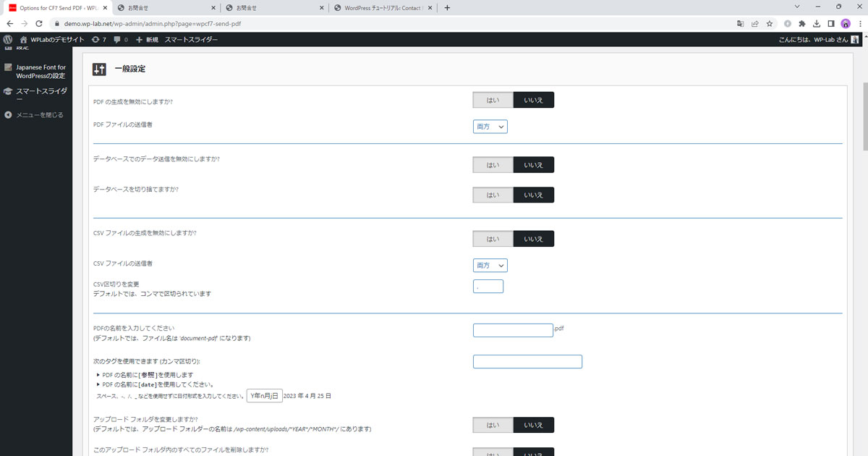Click the PDF name input field before .pdf
This screenshot has height=456, width=868.
tap(512, 330)
